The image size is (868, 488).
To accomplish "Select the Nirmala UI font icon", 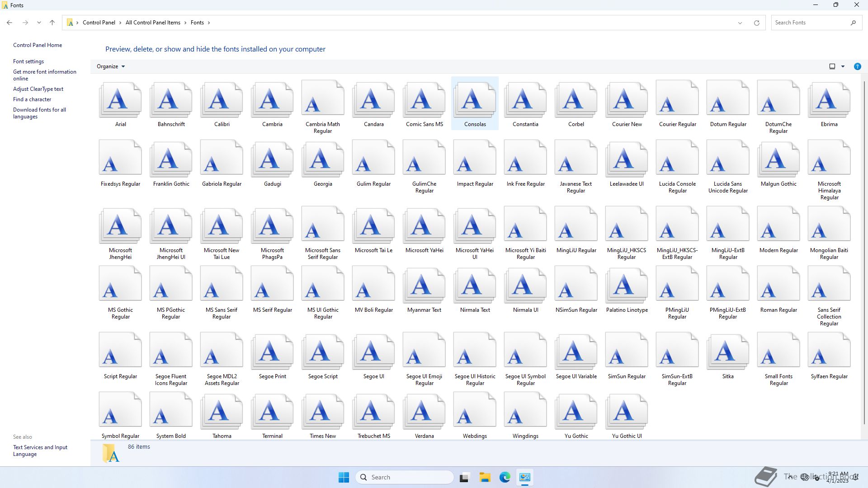I will pos(525,285).
